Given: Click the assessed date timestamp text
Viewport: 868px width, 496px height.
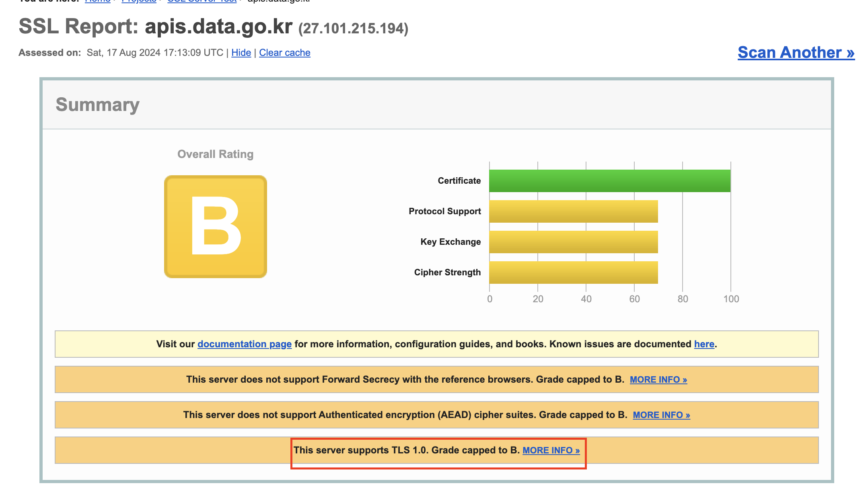Looking at the screenshot, I should click(155, 53).
